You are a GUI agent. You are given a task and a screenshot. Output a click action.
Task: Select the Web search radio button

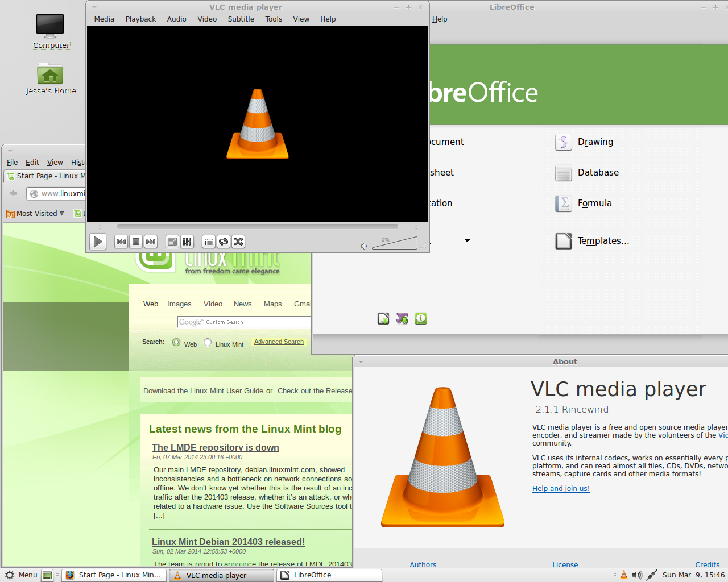pos(176,342)
